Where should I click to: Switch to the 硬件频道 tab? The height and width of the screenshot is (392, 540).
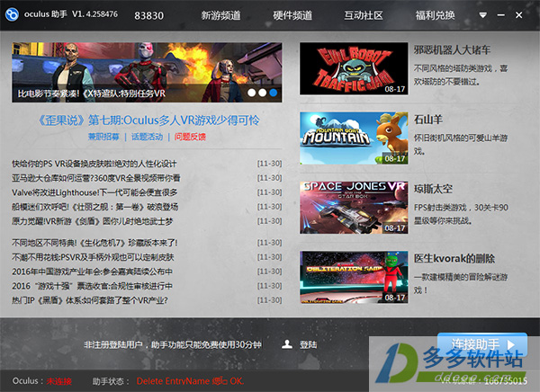292,15
